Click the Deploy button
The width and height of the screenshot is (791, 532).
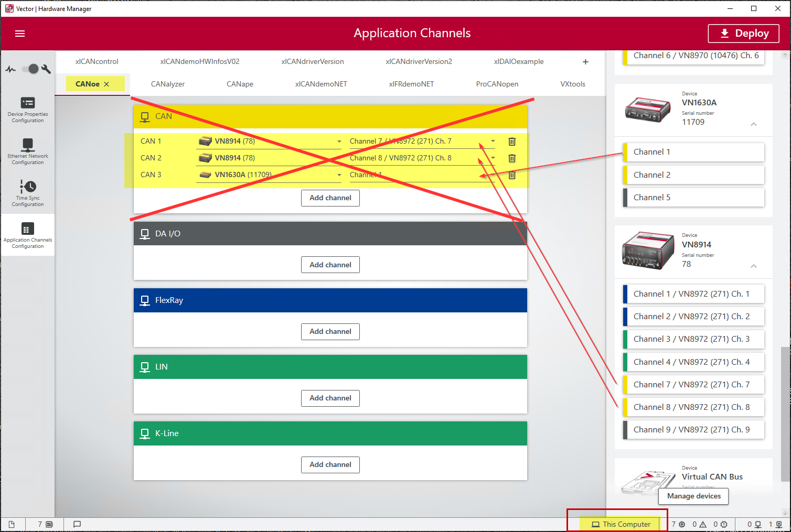coord(743,34)
